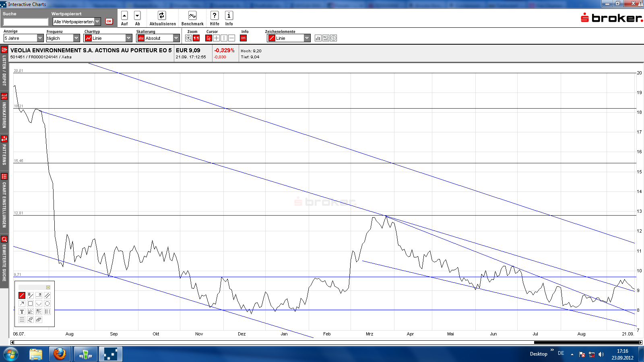Select the vertical time lines tool

coord(47,311)
